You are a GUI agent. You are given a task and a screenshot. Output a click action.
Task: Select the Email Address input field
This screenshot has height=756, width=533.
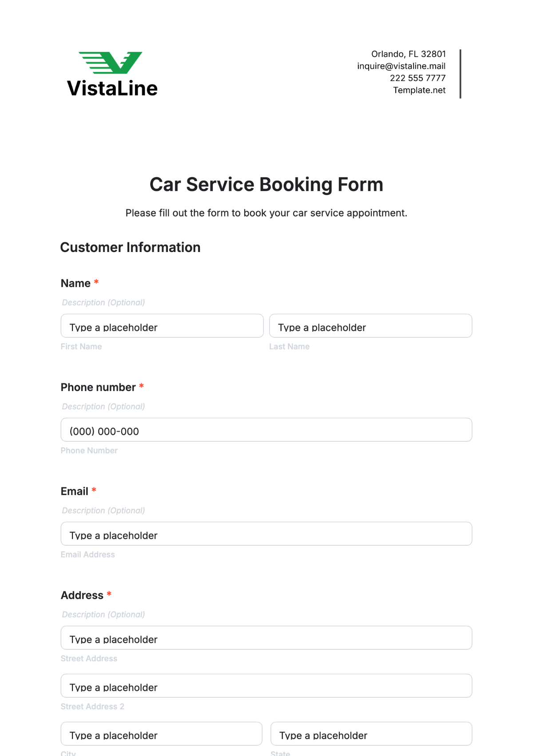click(x=266, y=534)
